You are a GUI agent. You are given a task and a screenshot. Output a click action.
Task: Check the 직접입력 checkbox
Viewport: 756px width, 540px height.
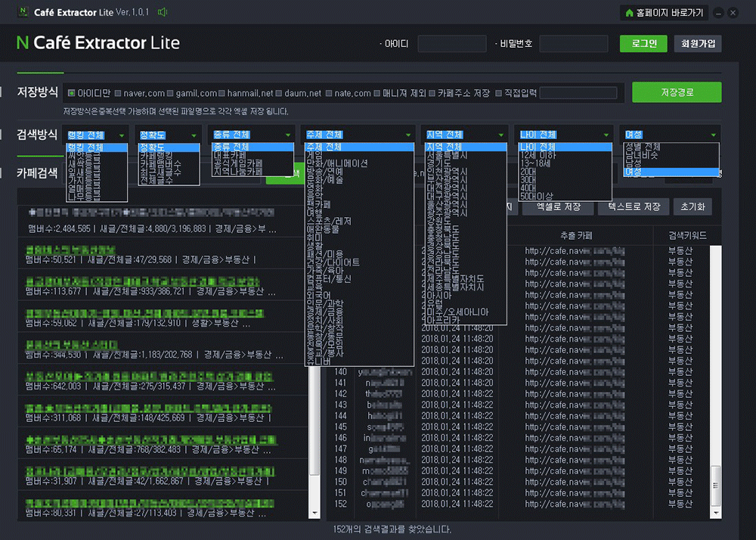coord(498,93)
